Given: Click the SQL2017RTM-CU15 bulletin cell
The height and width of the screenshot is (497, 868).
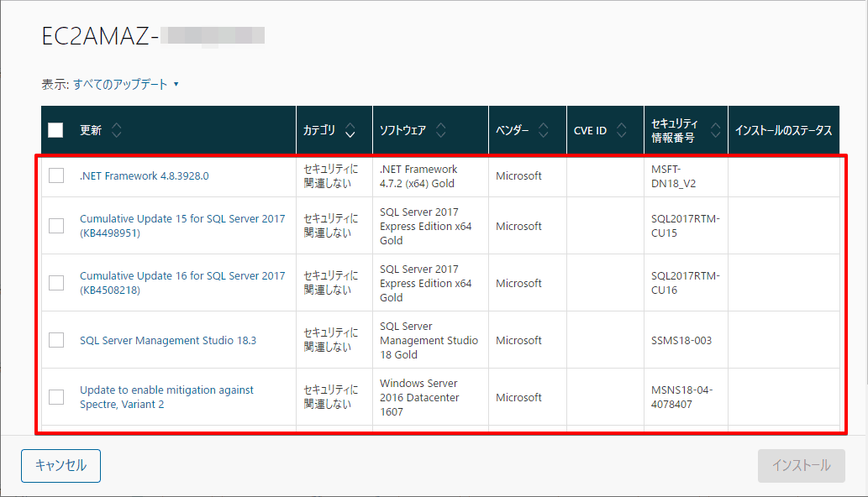Looking at the screenshot, I should (x=686, y=226).
